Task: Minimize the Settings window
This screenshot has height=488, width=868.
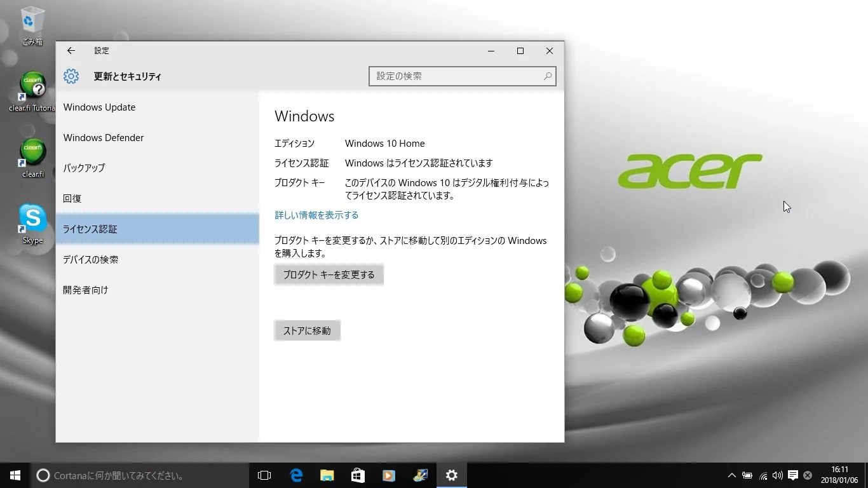Action: click(x=491, y=51)
